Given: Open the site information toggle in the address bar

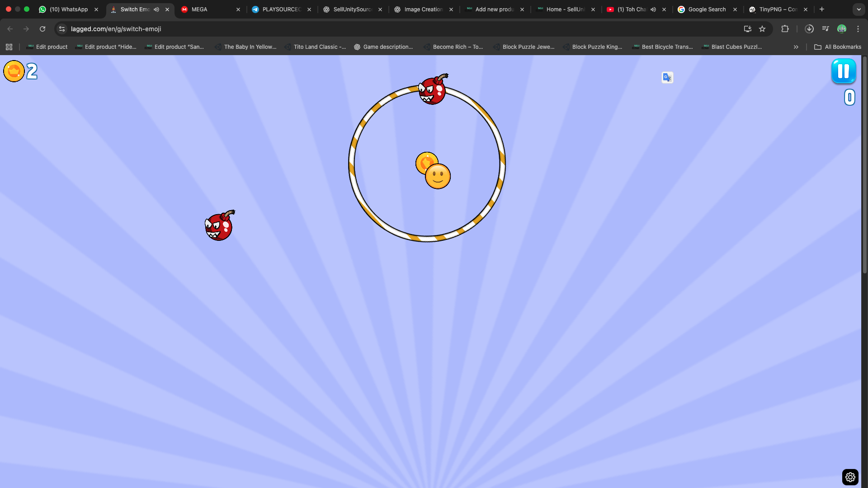Looking at the screenshot, I should coord(62,29).
